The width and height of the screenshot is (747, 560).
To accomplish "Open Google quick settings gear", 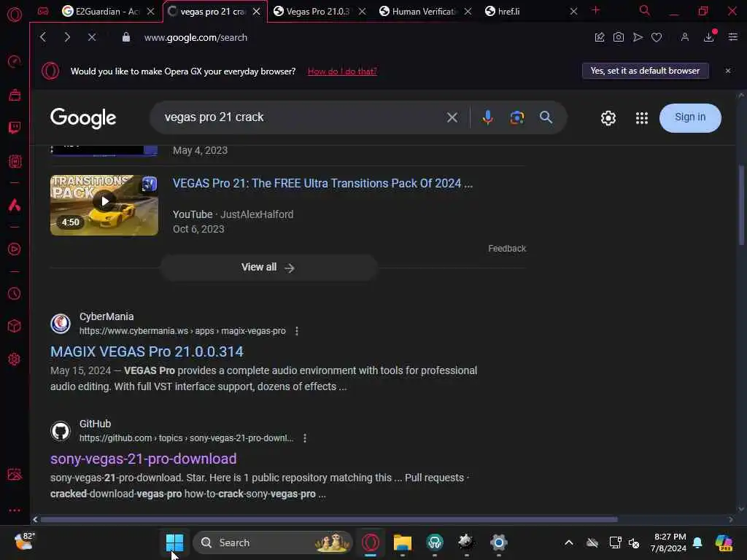I will pyautogui.click(x=608, y=117).
